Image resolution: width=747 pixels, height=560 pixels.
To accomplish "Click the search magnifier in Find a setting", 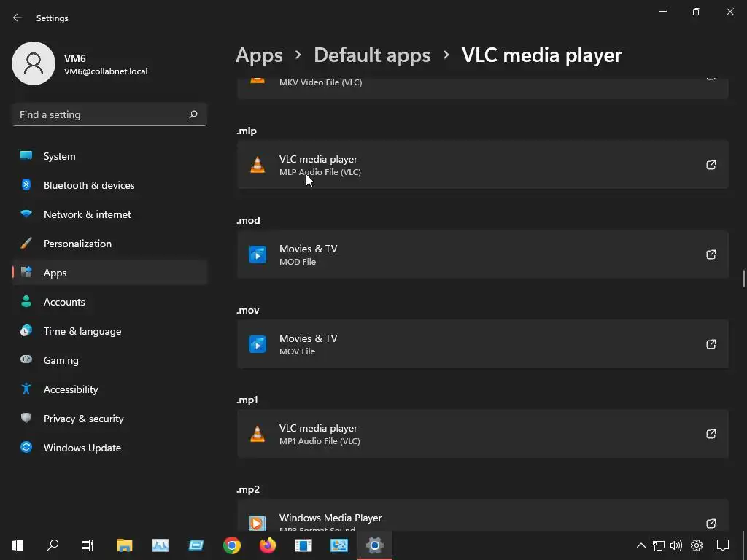I will click(x=193, y=114).
